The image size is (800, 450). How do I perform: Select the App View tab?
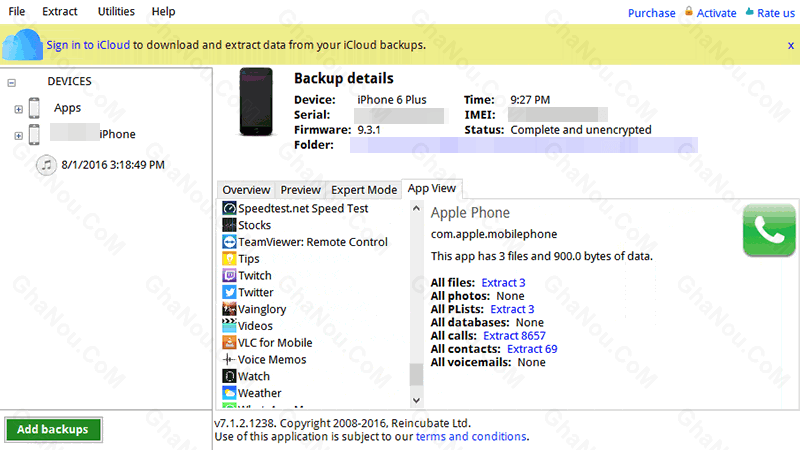[432, 188]
